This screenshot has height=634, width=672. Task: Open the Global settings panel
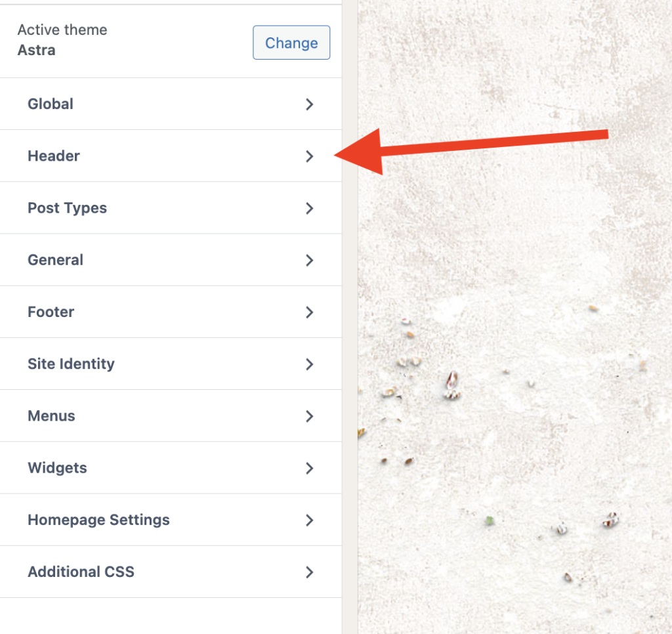pos(171,104)
